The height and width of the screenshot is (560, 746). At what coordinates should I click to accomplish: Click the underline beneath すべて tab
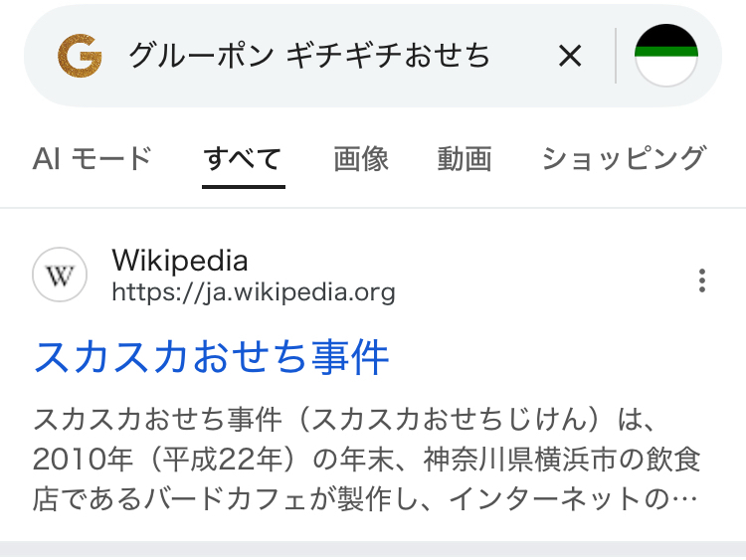tap(243, 186)
